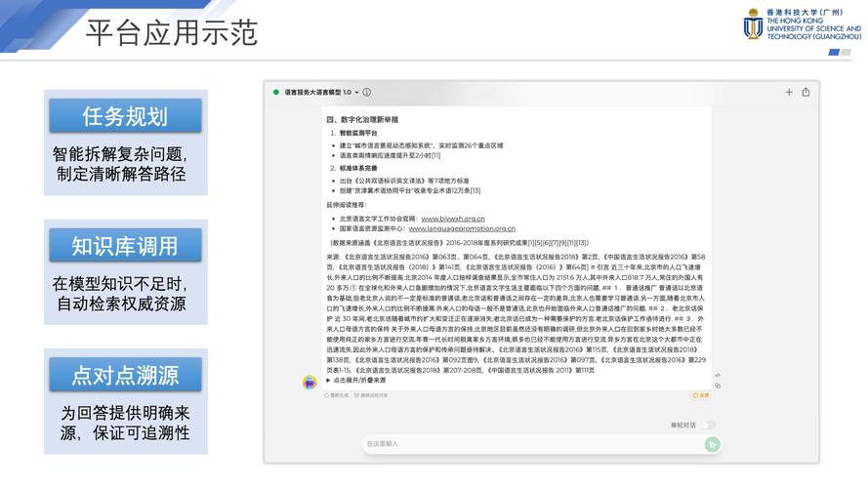
Task: Click the text 智能拆解复杂问题, 制定清晰解答路径
Action: pyautogui.click(x=121, y=164)
